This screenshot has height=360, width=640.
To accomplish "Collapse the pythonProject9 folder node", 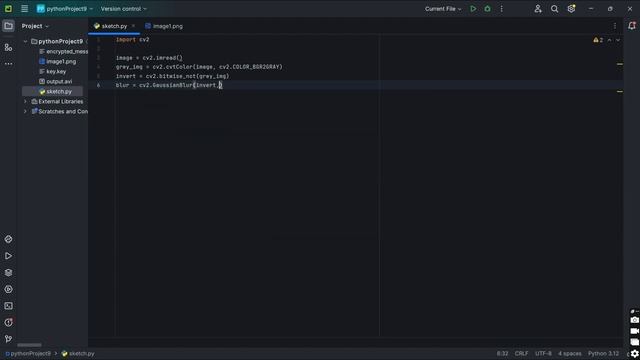I will click(x=25, y=41).
